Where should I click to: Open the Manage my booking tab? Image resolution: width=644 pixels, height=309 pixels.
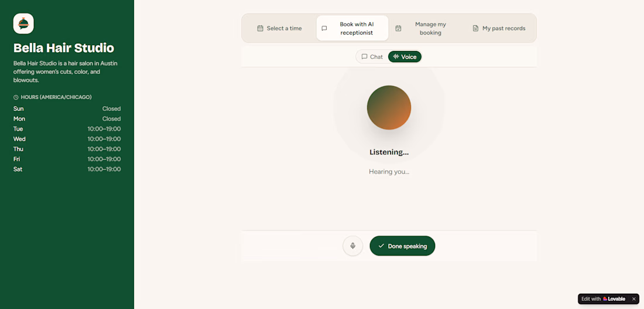(426, 28)
